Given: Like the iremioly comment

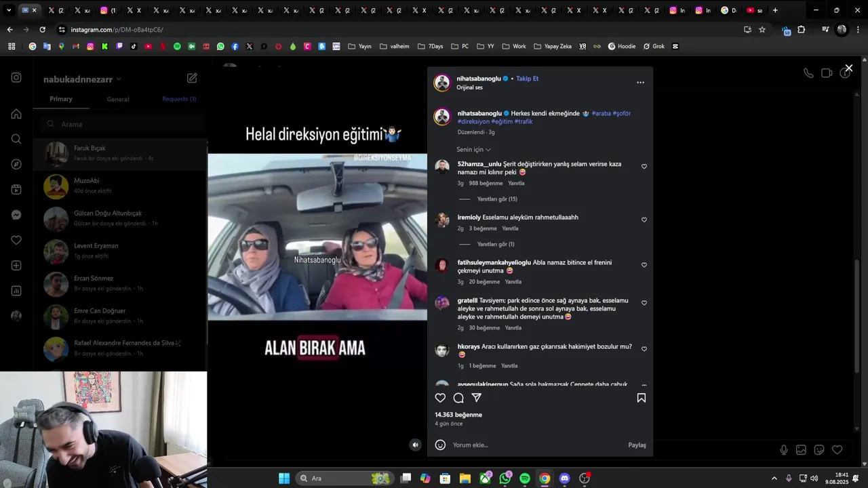Looking at the screenshot, I should (644, 220).
